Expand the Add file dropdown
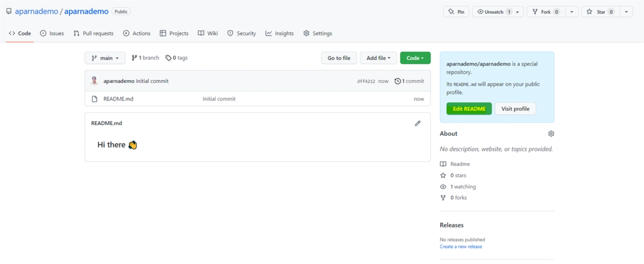644x264 pixels. pos(378,58)
